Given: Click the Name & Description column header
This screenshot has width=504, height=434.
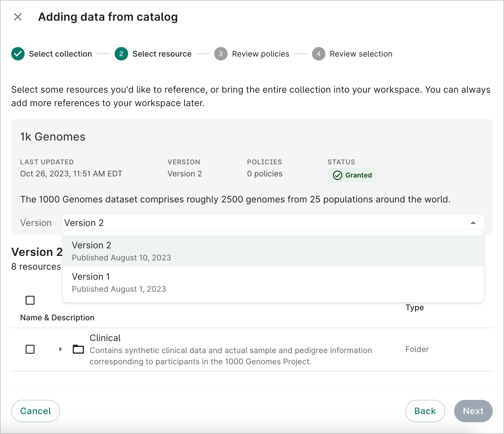Looking at the screenshot, I should pyautogui.click(x=57, y=318).
